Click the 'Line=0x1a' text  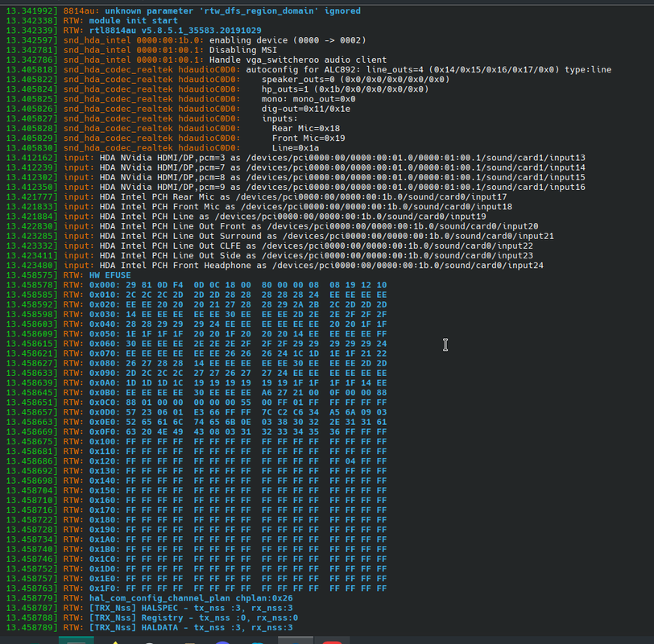(296, 148)
